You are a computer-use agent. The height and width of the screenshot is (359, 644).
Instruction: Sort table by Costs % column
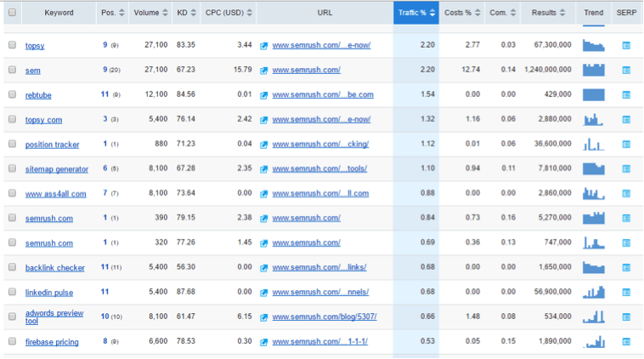[x=462, y=13]
